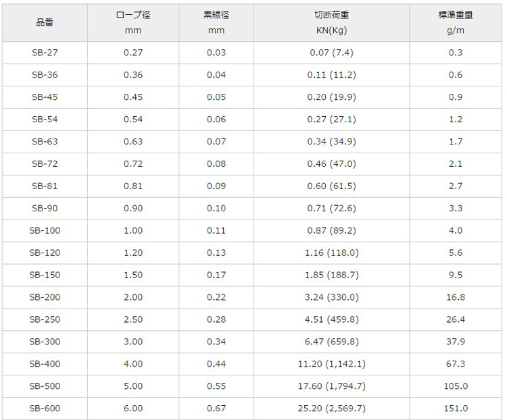Click the 素線径 column header

(x=216, y=22)
